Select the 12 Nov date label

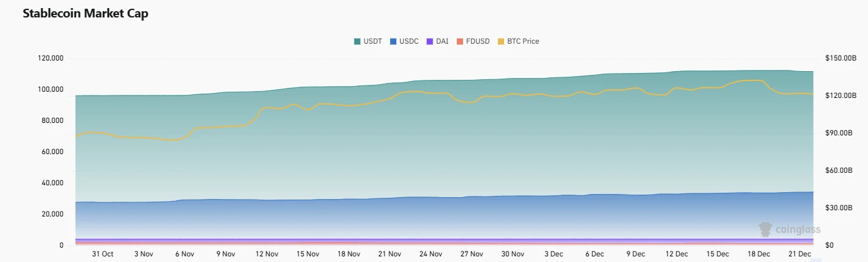tap(267, 254)
